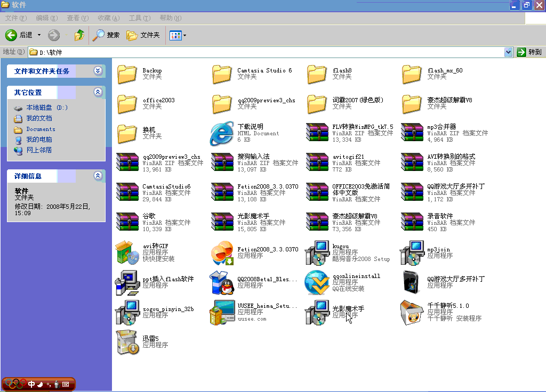Open the 文件(F) menu
This screenshot has height=392, width=546.
pyautogui.click(x=15, y=18)
